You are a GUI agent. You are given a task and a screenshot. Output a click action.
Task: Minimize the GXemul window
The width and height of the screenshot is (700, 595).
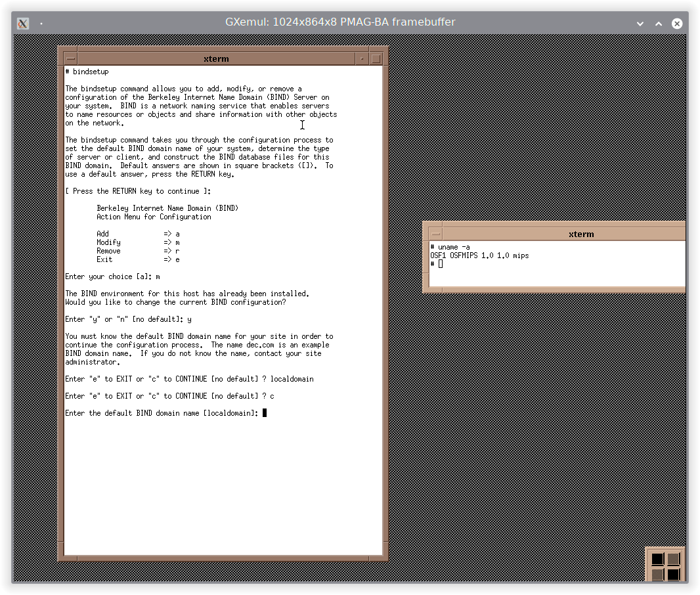[640, 24]
